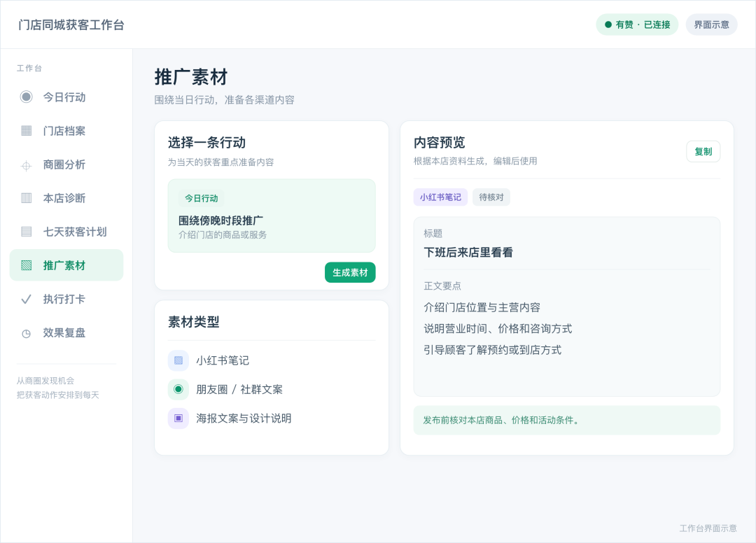Click the 工作台 sidebar section label
The height and width of the screenshot is (543, 756).
click(29, 69)
